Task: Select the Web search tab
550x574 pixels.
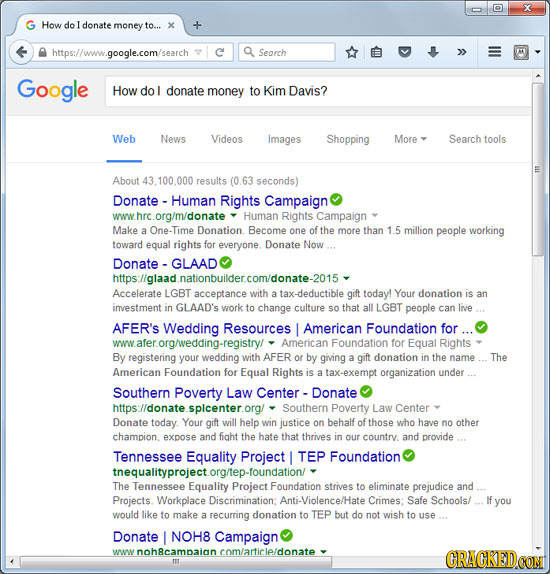Action: (x=124, y=139)
